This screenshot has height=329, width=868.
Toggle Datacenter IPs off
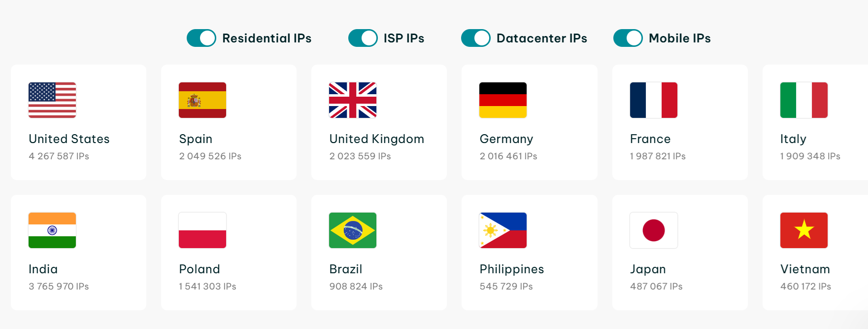(x=475, y=37)
